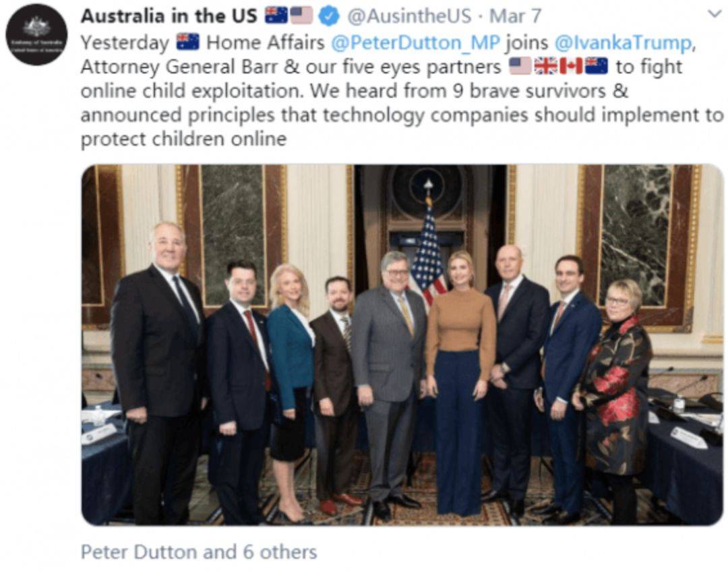The height and width of the screenshot is (574, 728).
Task: Click the New Zealand flag emoji in tweet
Action: coord(596,66)
